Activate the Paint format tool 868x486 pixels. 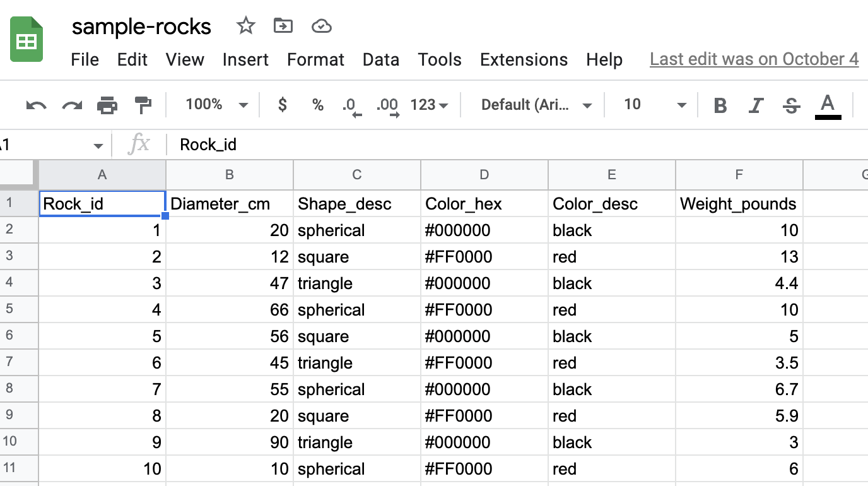[144, 105]
